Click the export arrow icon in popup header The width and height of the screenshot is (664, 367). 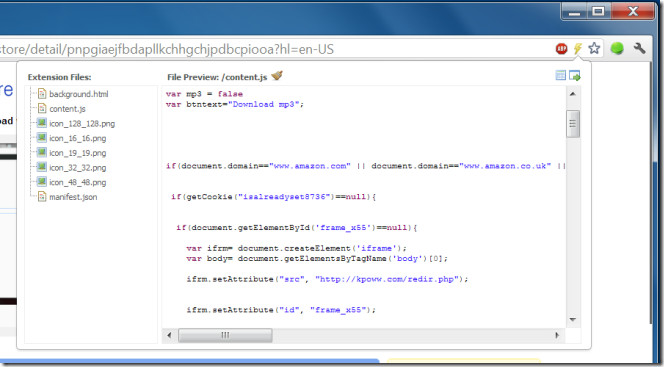pos(575,75)
